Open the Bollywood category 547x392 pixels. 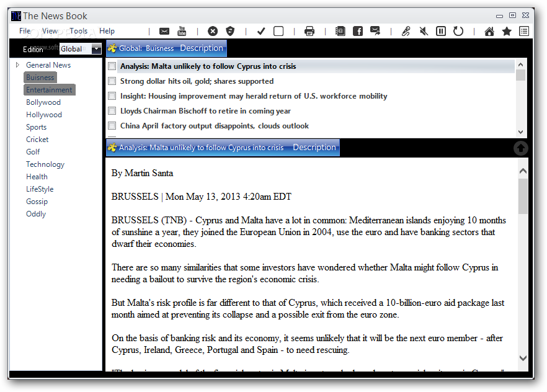click(x=43, y=102)
